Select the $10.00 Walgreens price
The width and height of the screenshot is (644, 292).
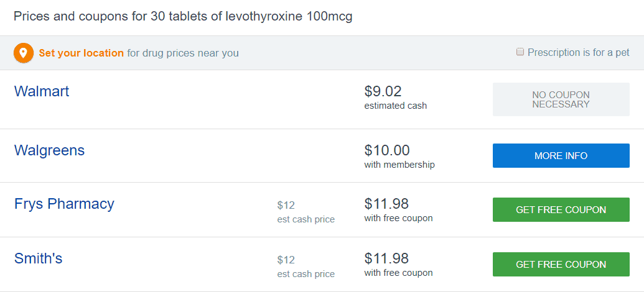(387, 150)
